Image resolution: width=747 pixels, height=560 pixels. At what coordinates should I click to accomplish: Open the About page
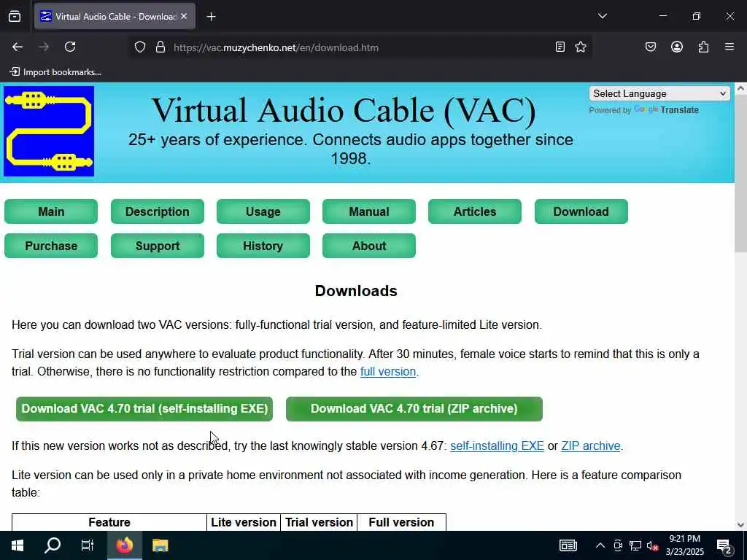368,246
